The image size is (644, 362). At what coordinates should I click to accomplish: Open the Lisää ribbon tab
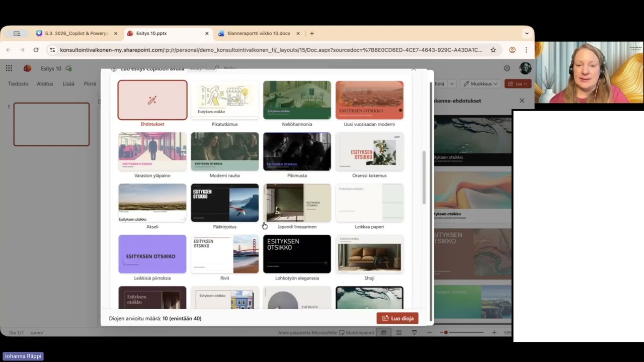tap(68, 84)
